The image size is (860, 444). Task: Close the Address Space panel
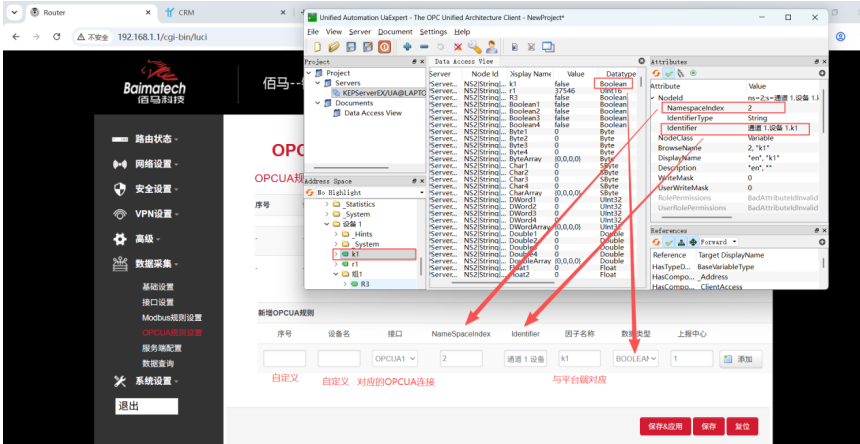click(x=422, y=181)
